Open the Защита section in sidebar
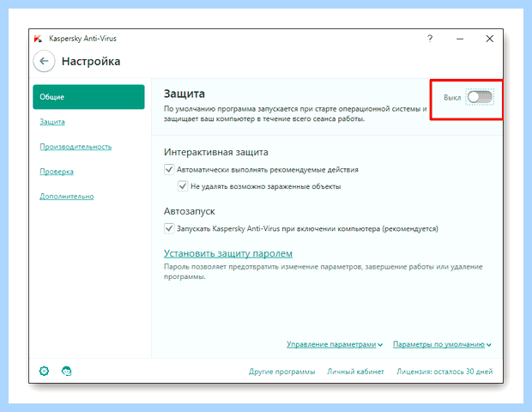This screenshot has height=412, width=532. pos(52,122)
